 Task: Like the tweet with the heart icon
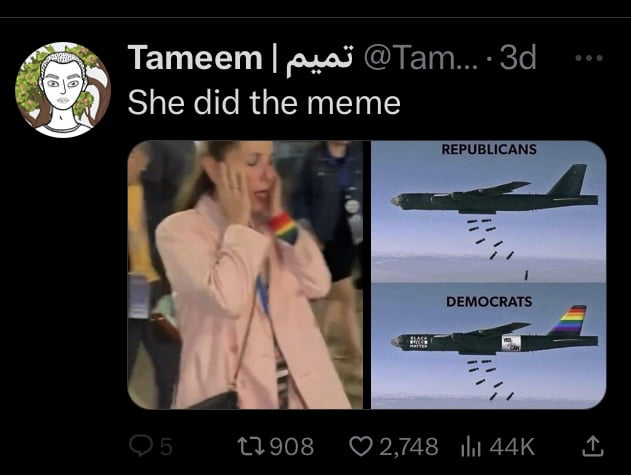(x=360, y=446)
